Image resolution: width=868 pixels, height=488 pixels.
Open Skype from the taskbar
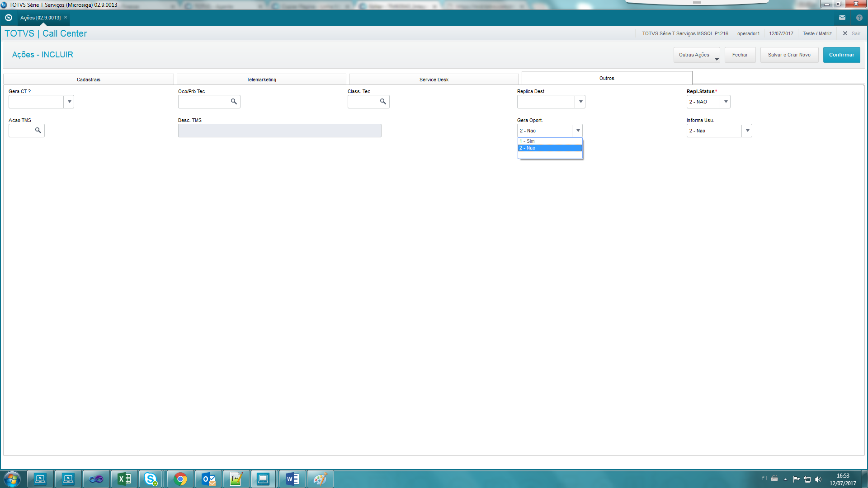[x=151, y=479]
